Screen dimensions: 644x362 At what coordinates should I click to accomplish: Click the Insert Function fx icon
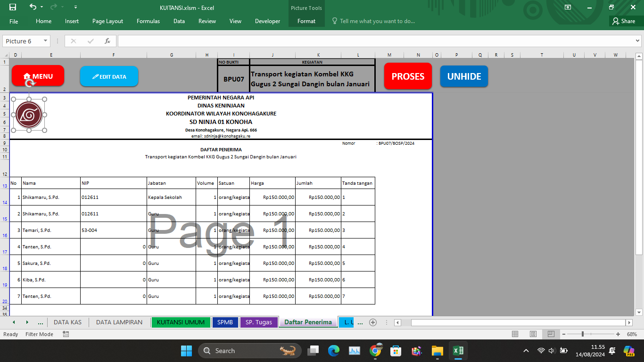[107, 41]
